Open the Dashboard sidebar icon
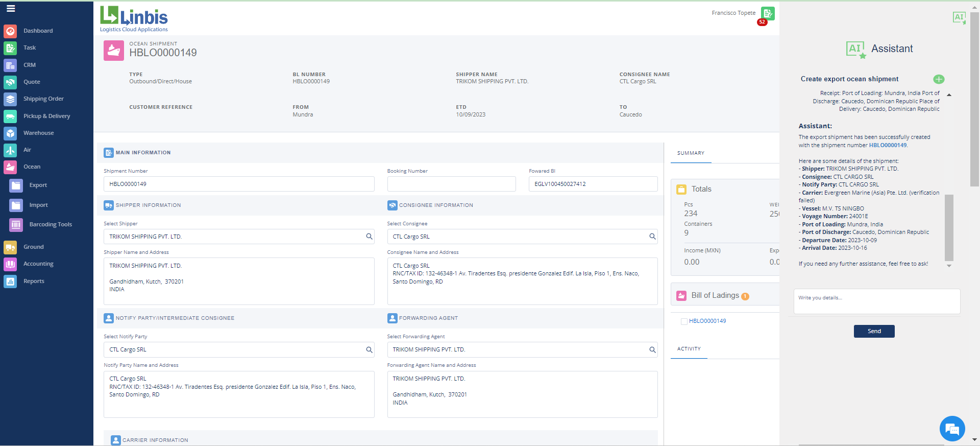Screen dimensions: 980x446 [x=10, y=31]
